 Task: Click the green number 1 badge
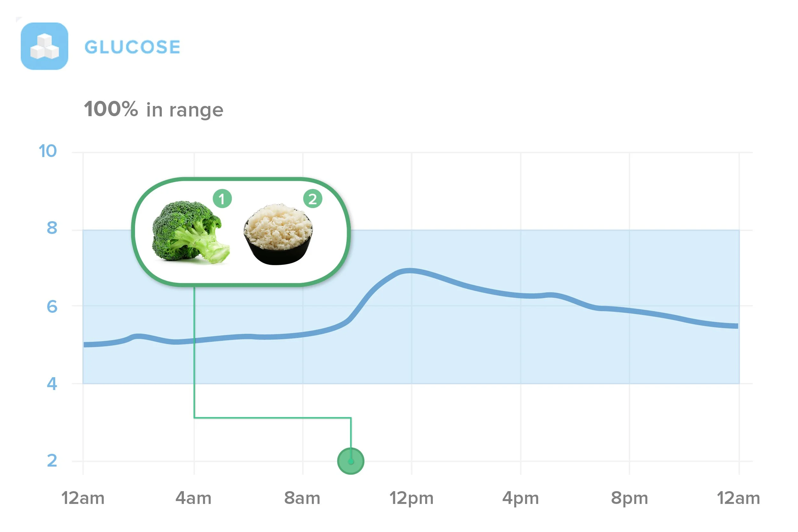[222, 199]
